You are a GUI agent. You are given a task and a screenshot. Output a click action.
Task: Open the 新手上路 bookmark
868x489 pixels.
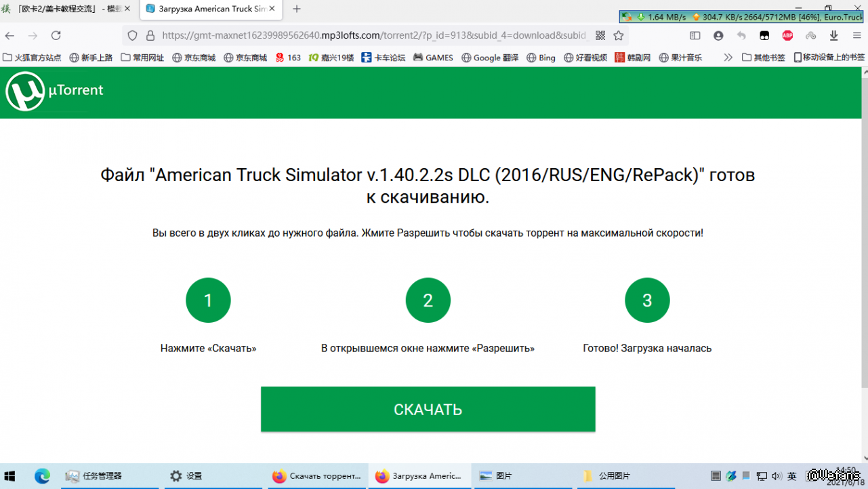[91, 58]
